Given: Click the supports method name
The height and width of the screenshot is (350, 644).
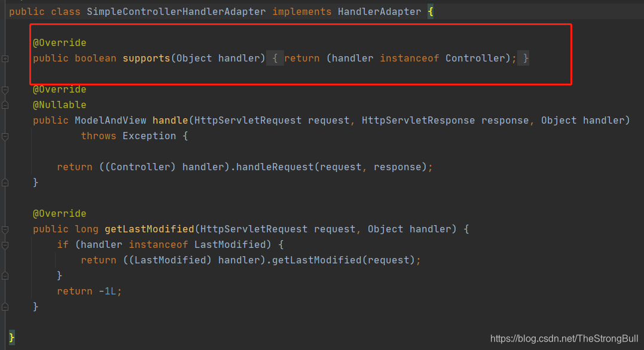Looking at the screenshot, I should [x=146, y=59].
